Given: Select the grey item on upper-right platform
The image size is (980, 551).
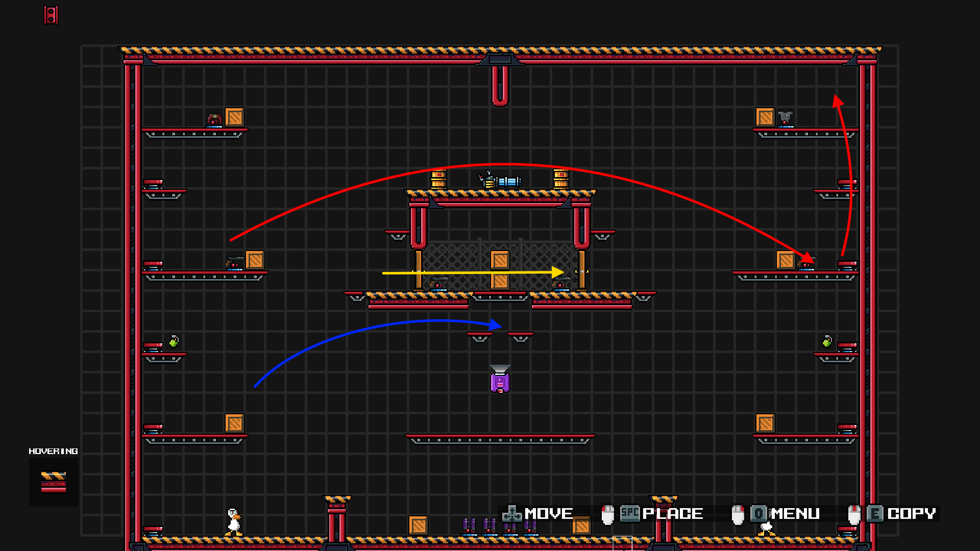Looking at the screenshot, I should click(786, 118).
